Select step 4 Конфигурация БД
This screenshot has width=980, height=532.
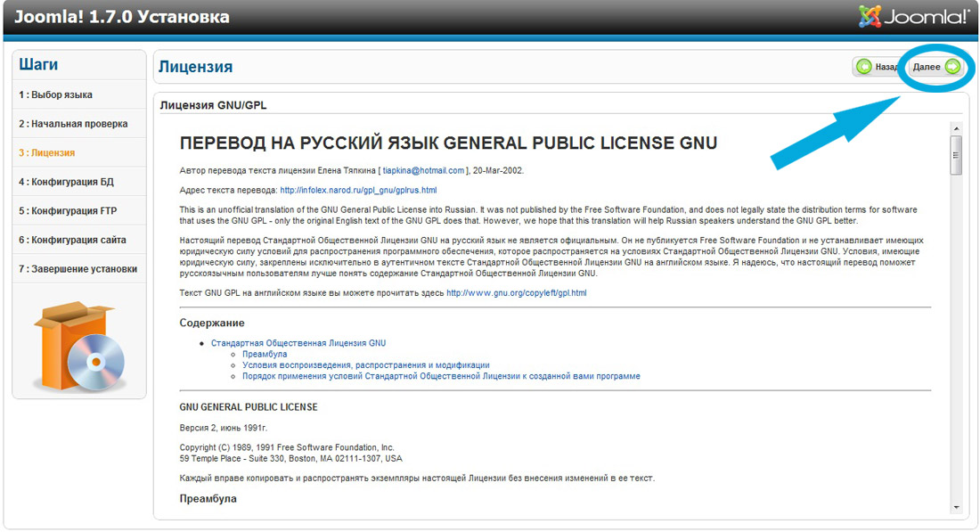point(66,182)
